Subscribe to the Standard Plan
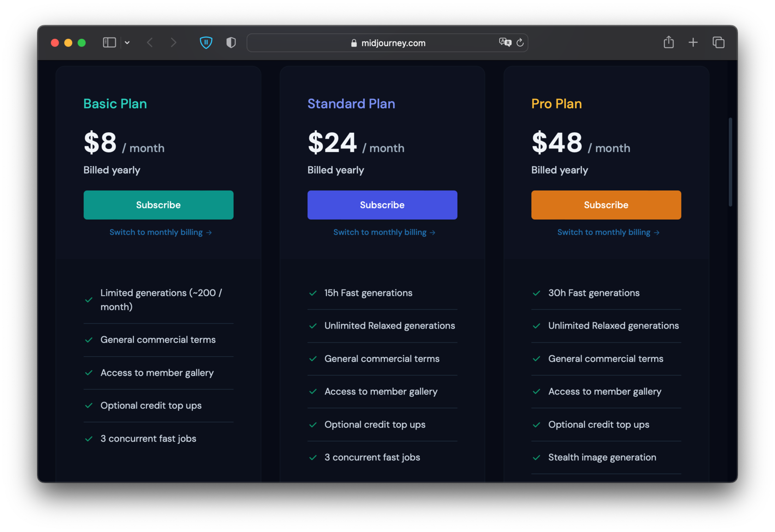Screen dimensions: 775x532 pos(382,205)
